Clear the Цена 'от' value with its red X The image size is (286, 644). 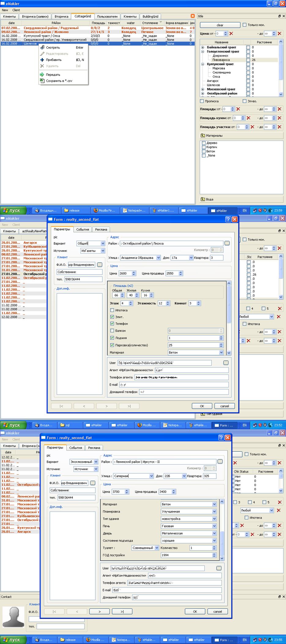coord(231,34)
